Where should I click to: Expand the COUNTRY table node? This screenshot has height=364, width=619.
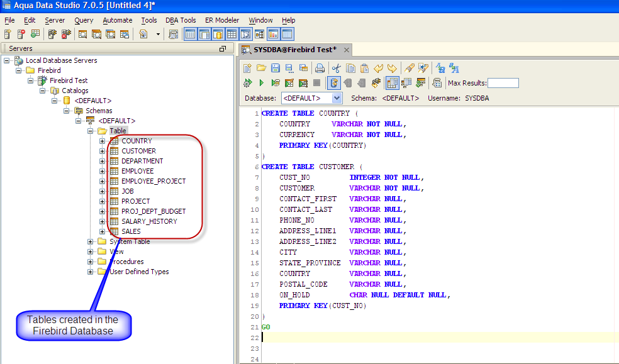103,141
